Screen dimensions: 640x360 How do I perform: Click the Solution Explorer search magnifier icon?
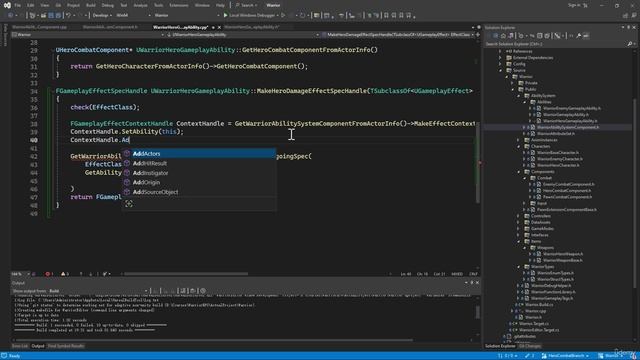pyautogui.click(x=629, y=44)
